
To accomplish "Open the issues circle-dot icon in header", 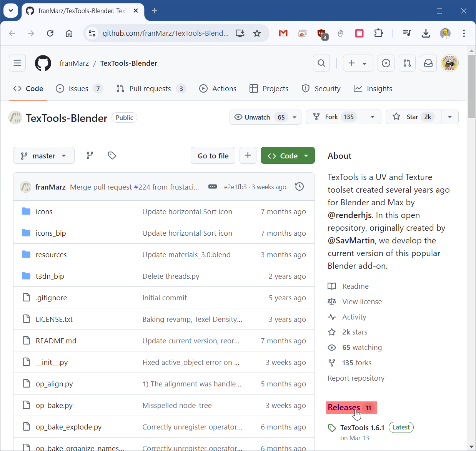I will [x=386, y=63].
